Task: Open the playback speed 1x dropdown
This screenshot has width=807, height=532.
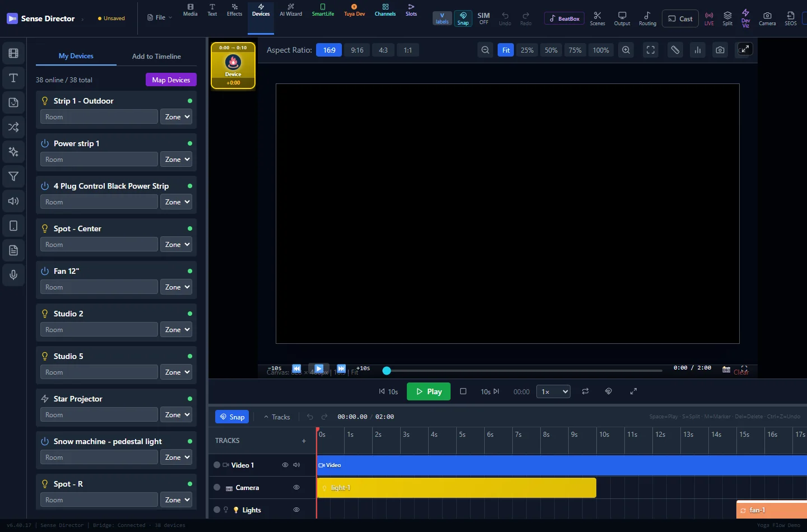Action: pyautogui.click(x=553, y=391)
